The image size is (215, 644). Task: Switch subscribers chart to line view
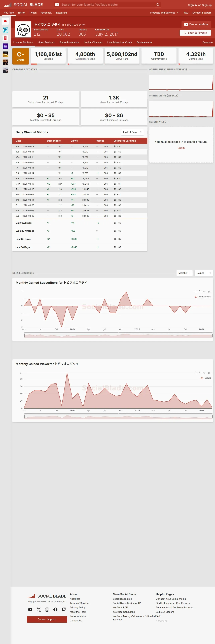tap(204, 292)
